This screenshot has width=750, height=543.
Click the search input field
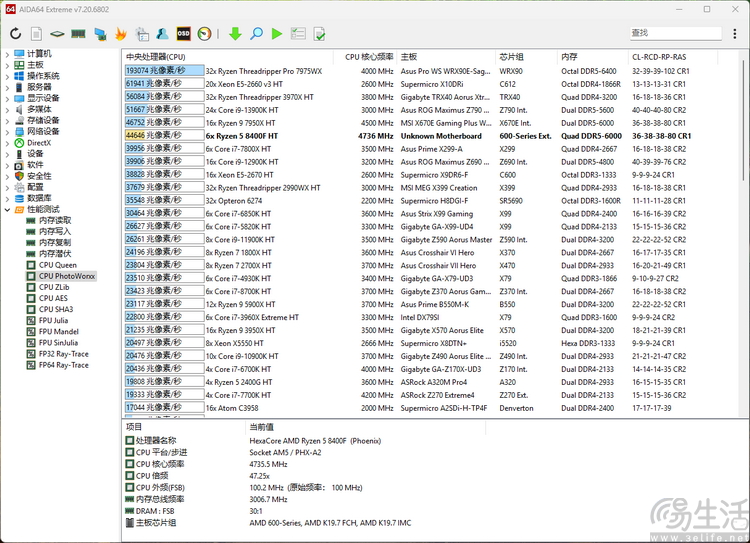click(x=675, y=33)
